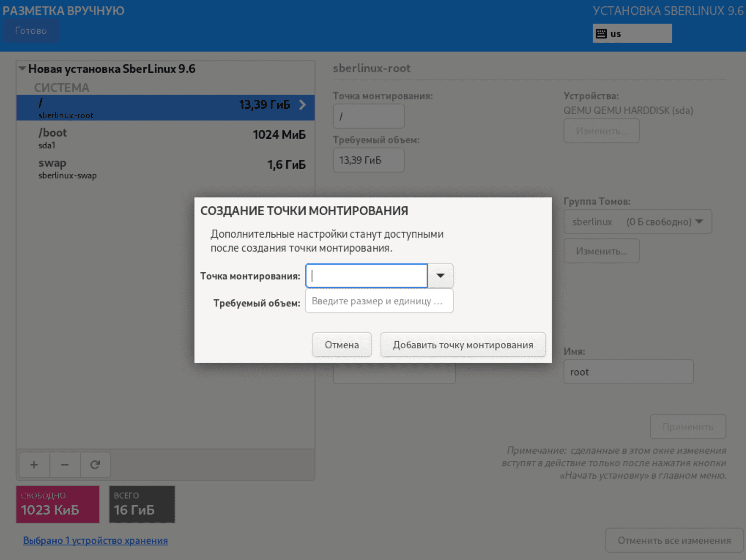Select the '/' sberlinux-root partition row

pyautogui.click(x=165, y=108)
